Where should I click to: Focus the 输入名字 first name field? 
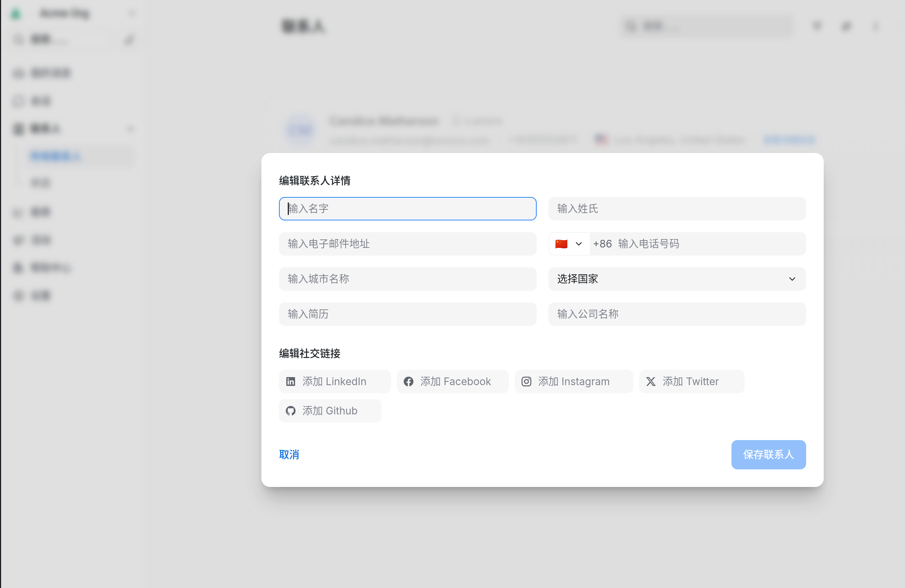pos(407,209)
